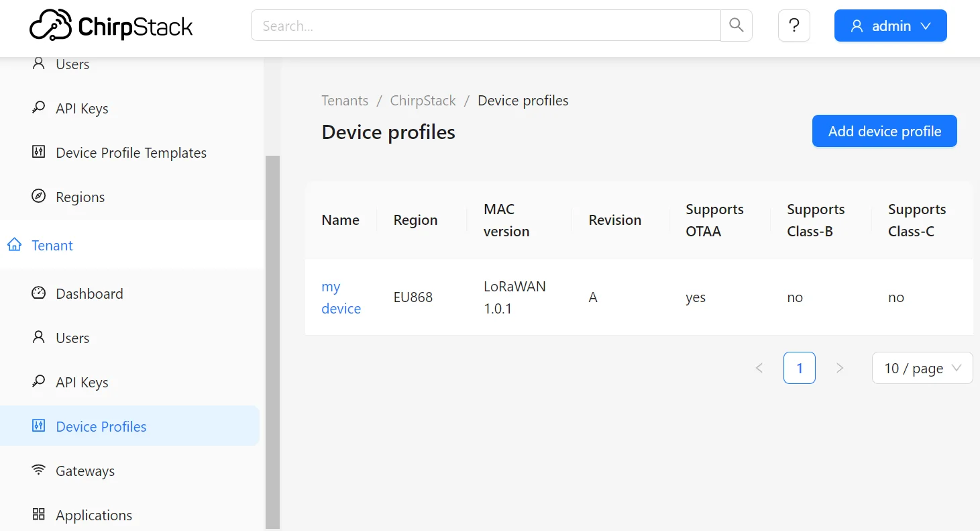Click the Name column header
This screenshot has width=980, height=531.
341,220
